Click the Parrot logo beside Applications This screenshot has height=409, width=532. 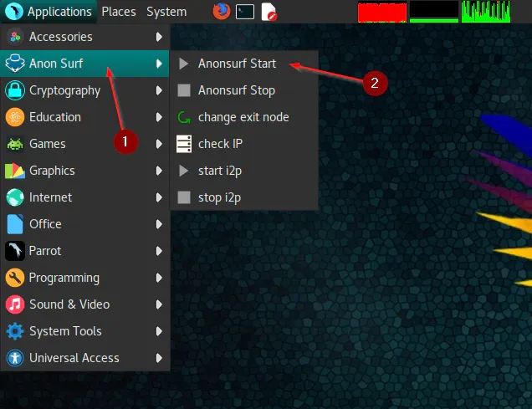point(14,12)
